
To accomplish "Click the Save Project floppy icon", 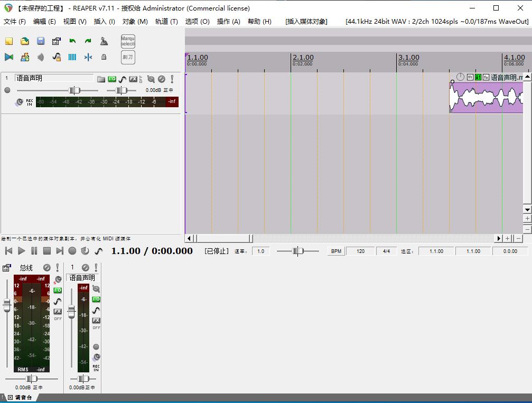I will coord(41,41).
